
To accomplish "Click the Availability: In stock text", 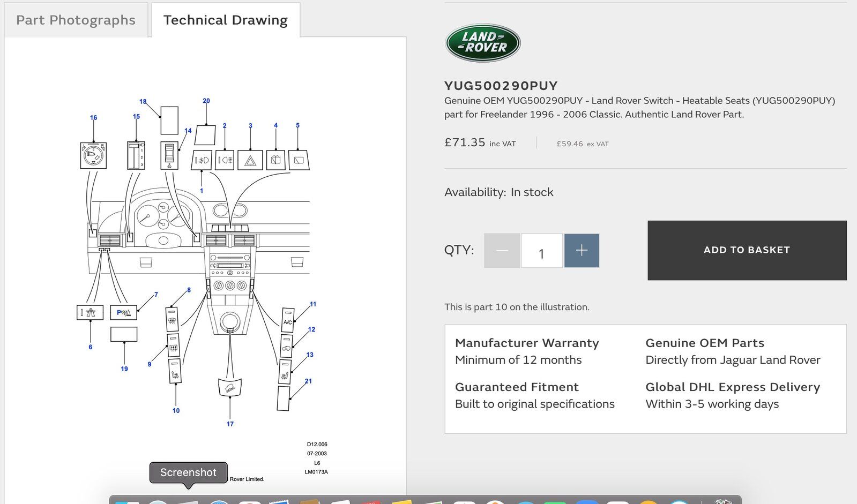I will coord(499,192).
